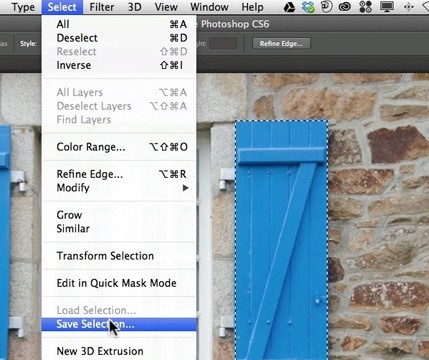Click inside the selected blue shutter

[282, 240]
